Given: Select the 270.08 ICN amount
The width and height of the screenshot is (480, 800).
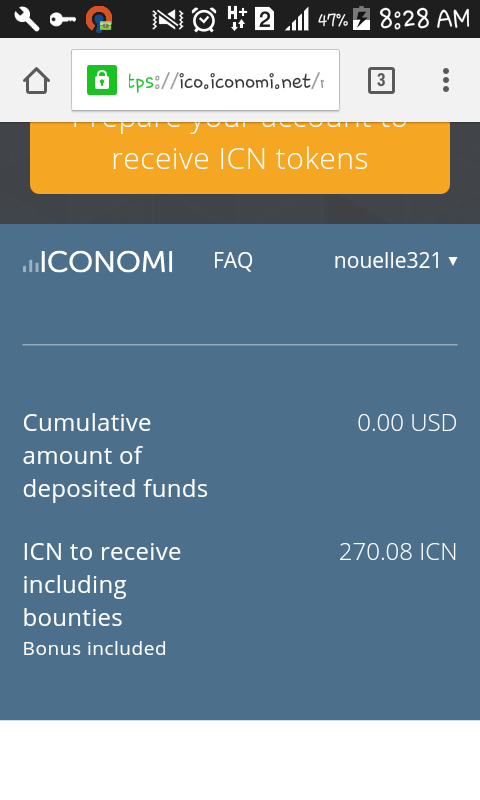Looking at the screenshot, I should click(x=398, y=552).
